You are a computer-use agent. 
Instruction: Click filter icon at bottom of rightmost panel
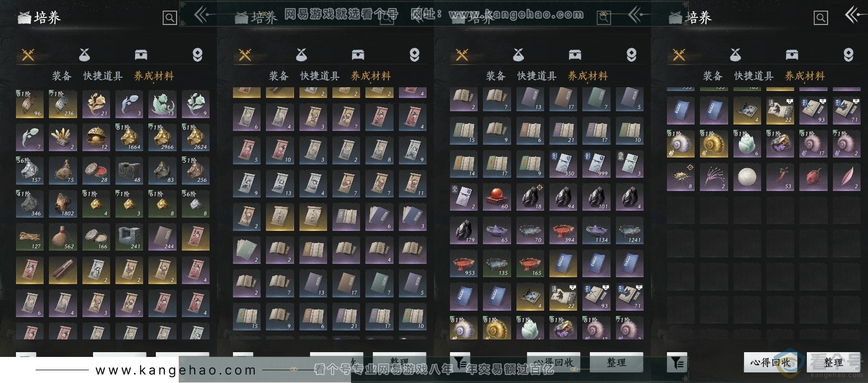tap(677, 363)
